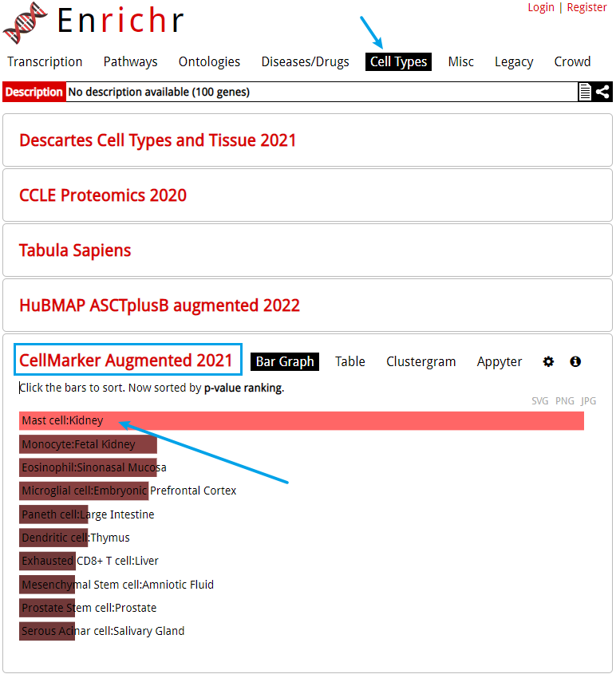Viewport: 616px width, 674px height.
Task: Open the Transcription category tab
Action: [x=45, y=61]
